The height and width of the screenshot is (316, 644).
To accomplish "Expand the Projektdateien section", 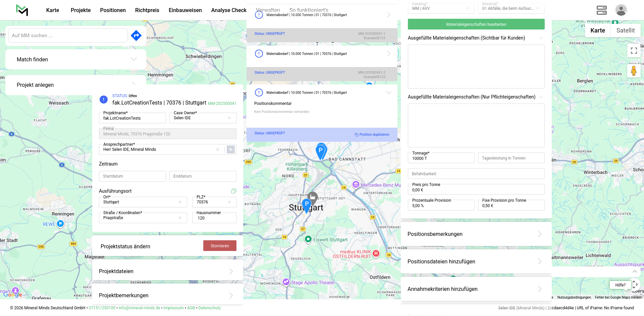I will [x=231, y=271].
